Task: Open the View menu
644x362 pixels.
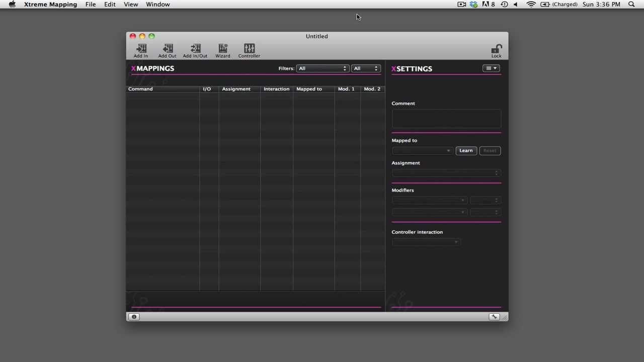Action: click(x=131, y=5)
